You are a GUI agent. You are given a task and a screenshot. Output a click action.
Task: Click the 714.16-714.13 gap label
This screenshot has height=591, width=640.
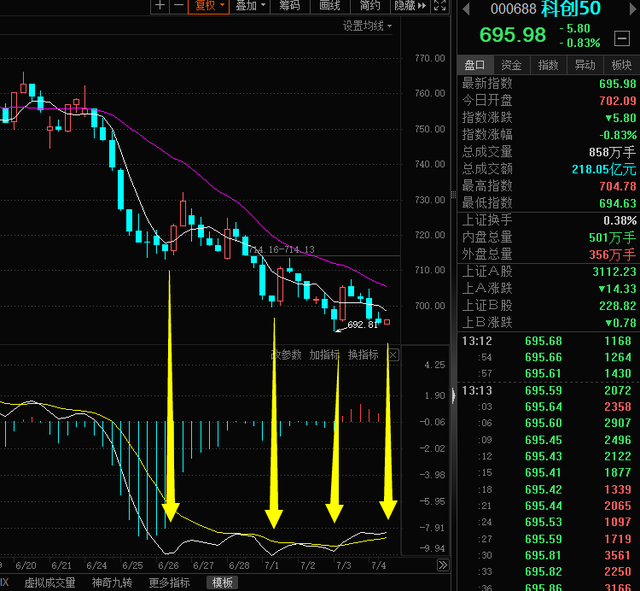pos(282,249)
